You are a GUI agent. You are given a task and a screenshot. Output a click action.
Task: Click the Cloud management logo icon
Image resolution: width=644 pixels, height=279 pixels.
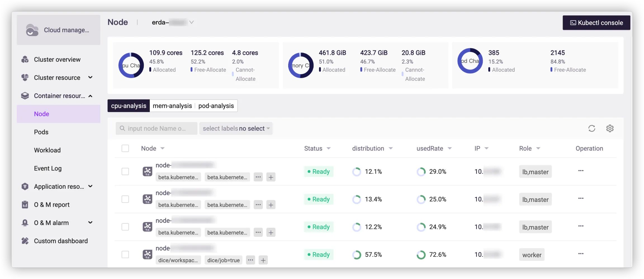pyautogui.click(x=32, y=30)
